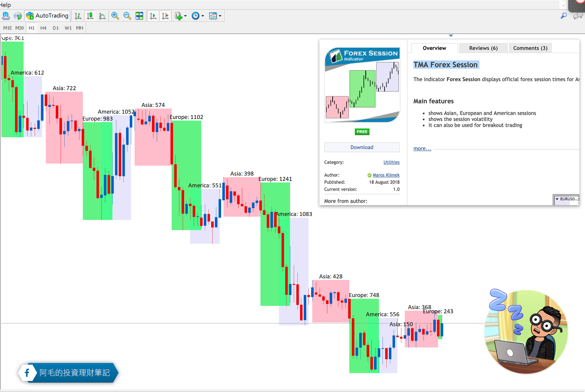Select the M15 timeframe
The width and height of the screenshot is (585, 392).
coord(7,28)
